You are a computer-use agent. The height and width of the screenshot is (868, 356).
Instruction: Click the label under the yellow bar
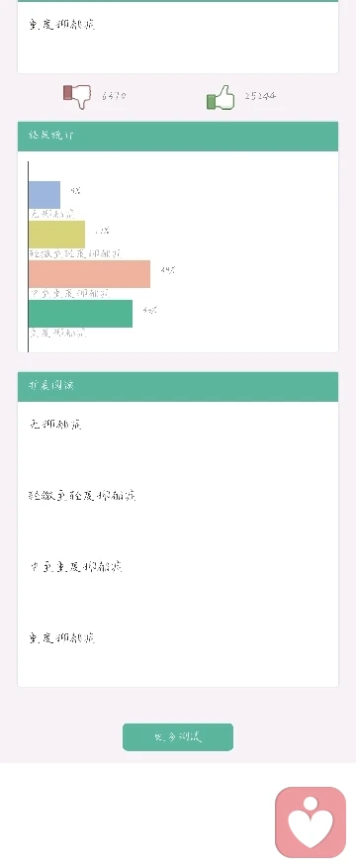pyautogui.click(x=75, y=253)
